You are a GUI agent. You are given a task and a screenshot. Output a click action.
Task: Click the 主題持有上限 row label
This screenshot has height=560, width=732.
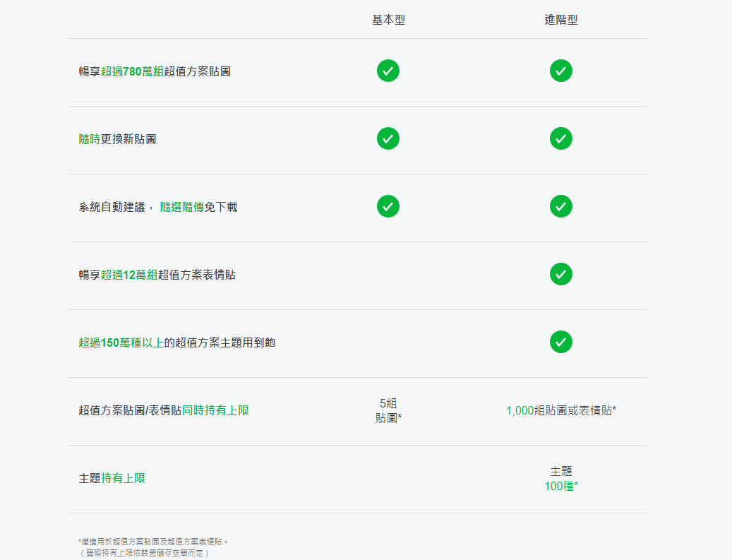(x=112, y=478)
